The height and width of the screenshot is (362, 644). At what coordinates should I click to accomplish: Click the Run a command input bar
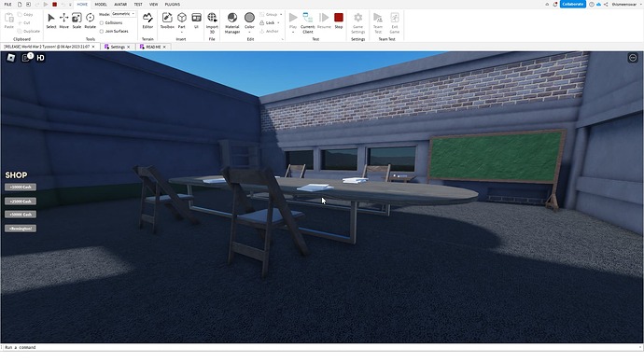(320, 347)
